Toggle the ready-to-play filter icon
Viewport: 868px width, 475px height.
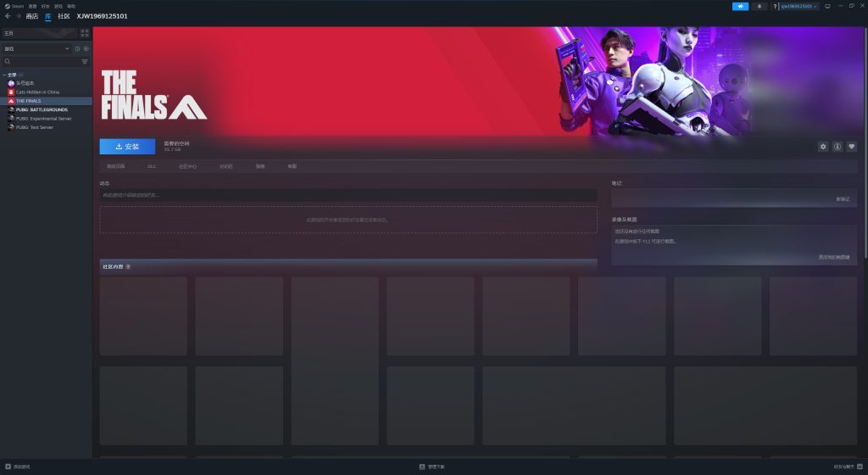tap(86, 48)
